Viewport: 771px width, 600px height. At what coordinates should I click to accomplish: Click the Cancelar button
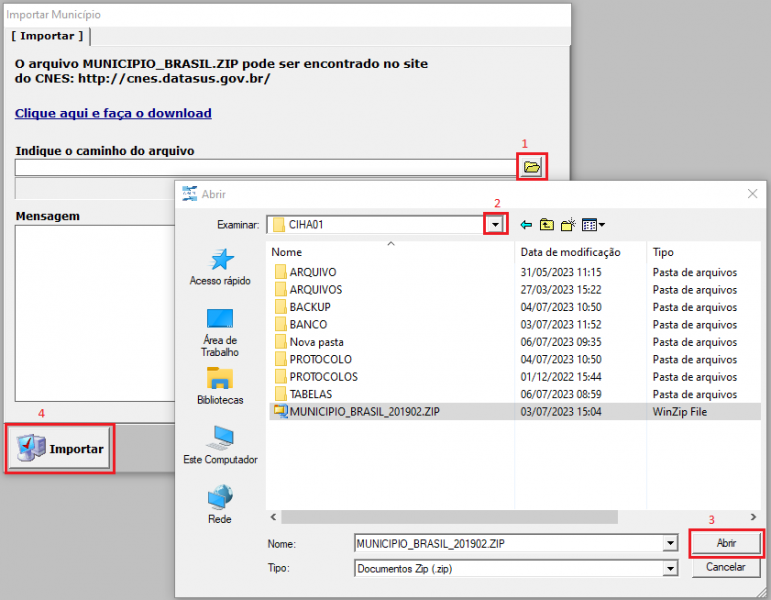click(x=726, y=567)
